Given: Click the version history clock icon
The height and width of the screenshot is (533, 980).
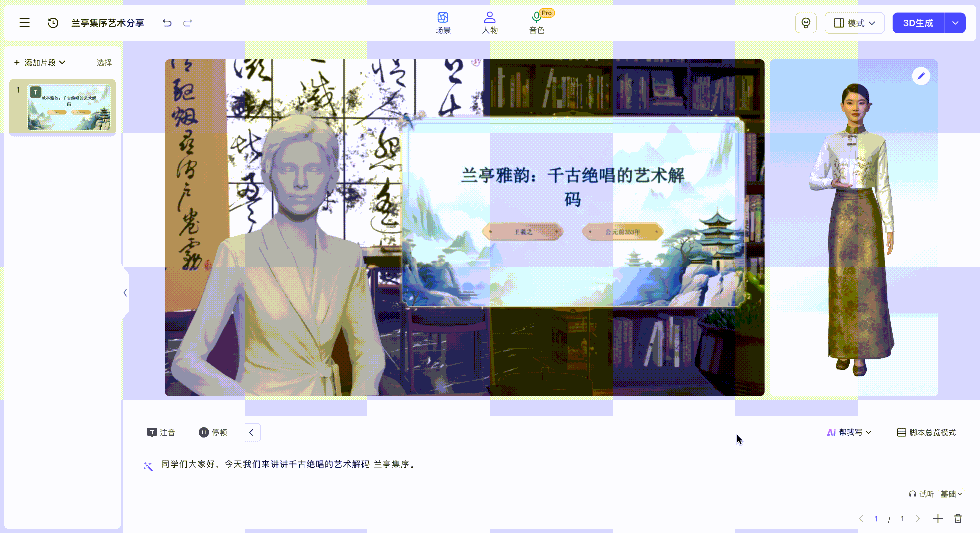Looking at the screenshot, I should coord(53,23).
